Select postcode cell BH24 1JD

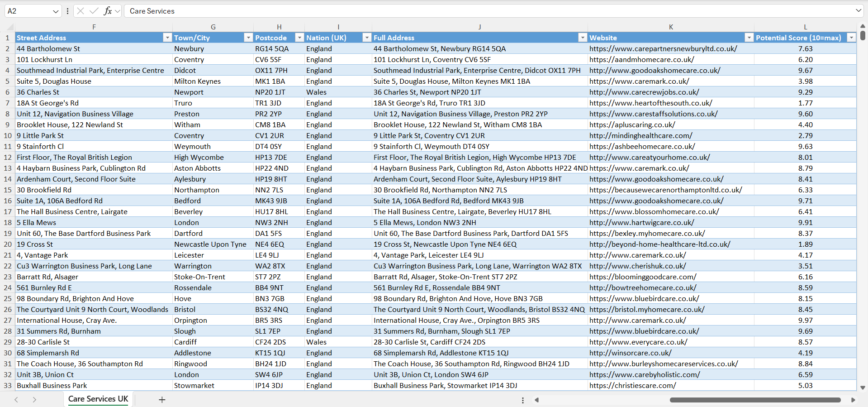click(x=279, y=364)
